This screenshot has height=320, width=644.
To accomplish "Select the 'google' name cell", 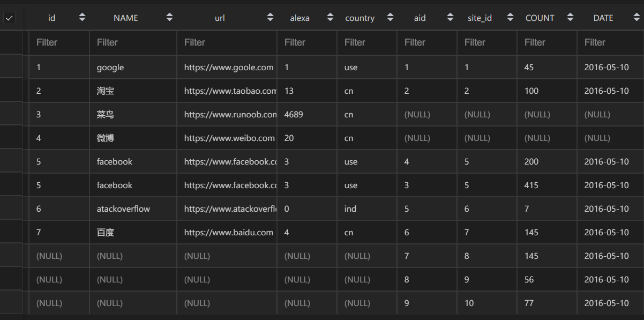I will pos(133,68).
